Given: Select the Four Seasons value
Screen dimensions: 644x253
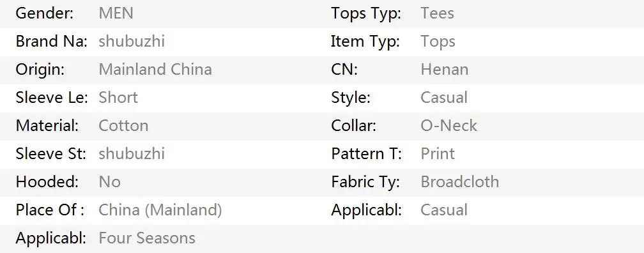Looking at the screenshot, I should (147, 238).
